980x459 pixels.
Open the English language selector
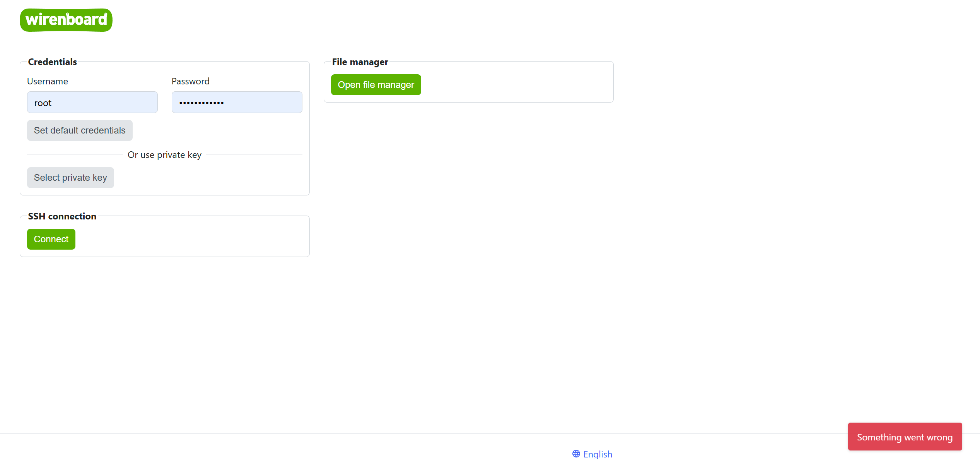(597, 454)
